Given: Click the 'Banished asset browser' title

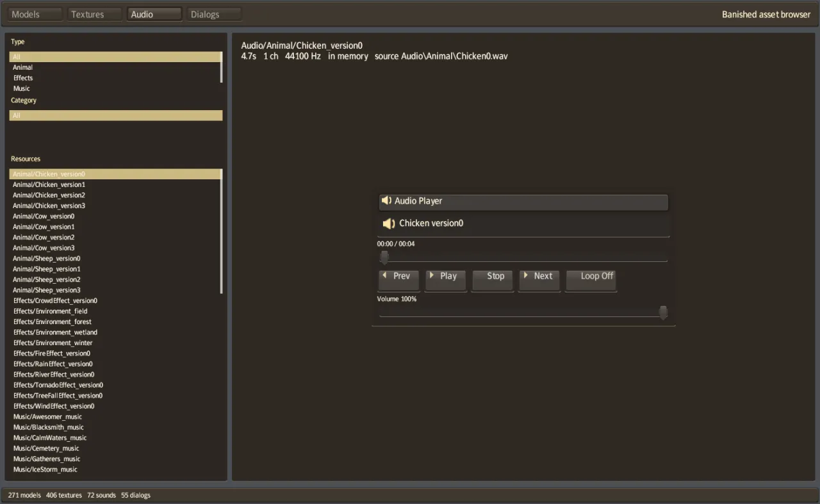Looking at the screenshot, I should click(x=766, y=15).
